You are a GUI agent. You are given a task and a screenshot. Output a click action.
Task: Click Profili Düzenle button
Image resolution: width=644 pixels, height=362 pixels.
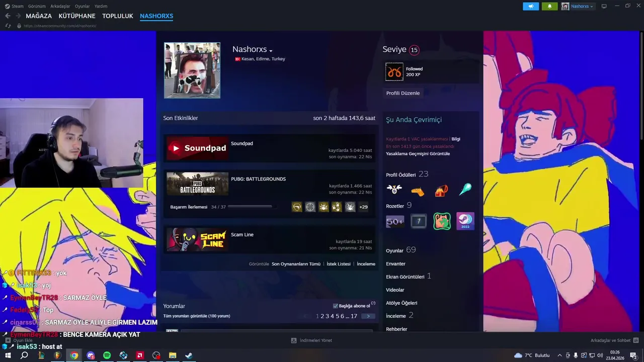coord(403,93)
